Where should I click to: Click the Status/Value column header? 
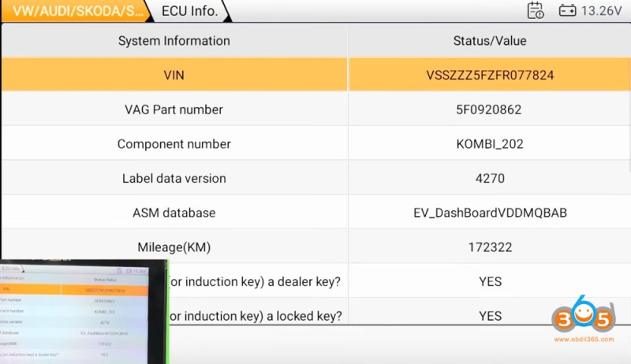click(x=489, y=41)
